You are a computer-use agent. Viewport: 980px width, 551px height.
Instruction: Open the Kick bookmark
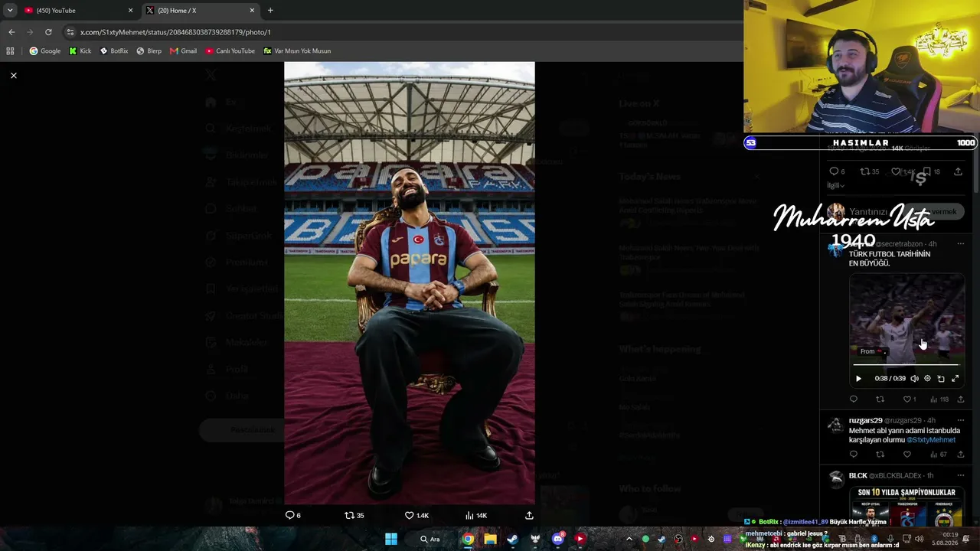point(80,51)
